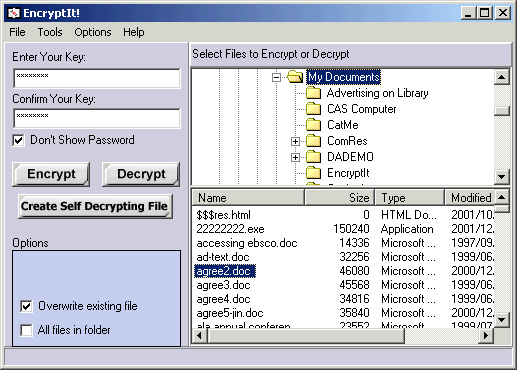Select Advertising on Library folder name
517x370 pixels.
378,93
